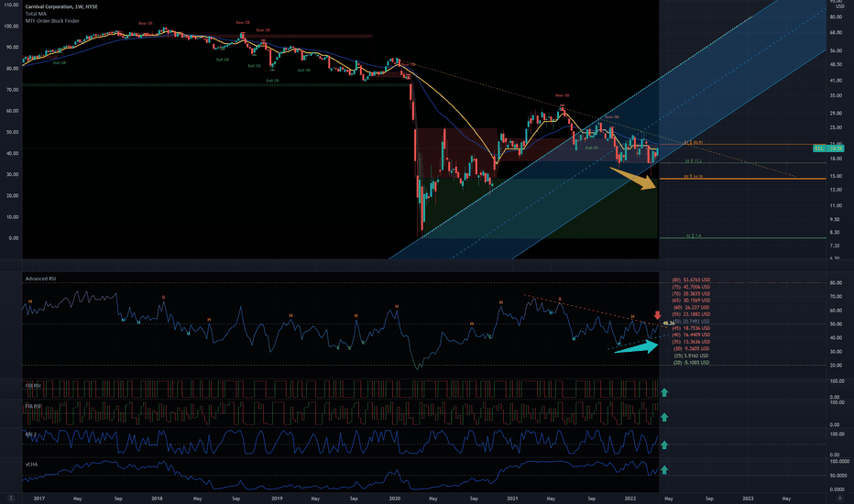Select the Carnival Corporation, 1W, NYSE title

[61, 7]
